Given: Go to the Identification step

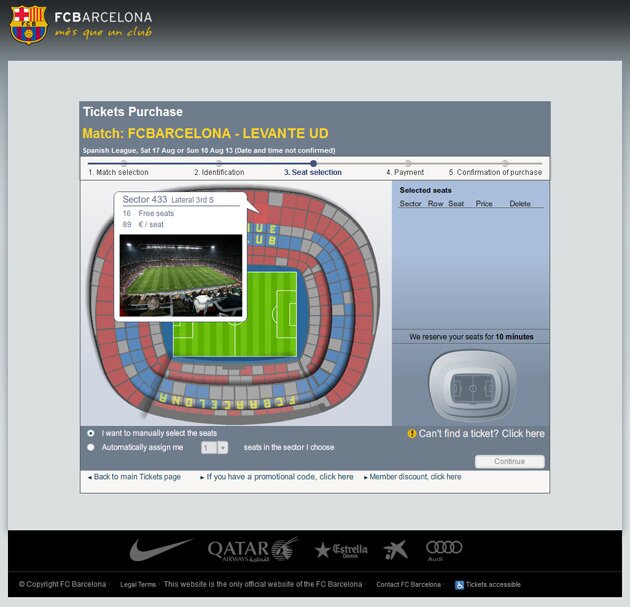Looking at the screenshot, I should click(219, 172).
